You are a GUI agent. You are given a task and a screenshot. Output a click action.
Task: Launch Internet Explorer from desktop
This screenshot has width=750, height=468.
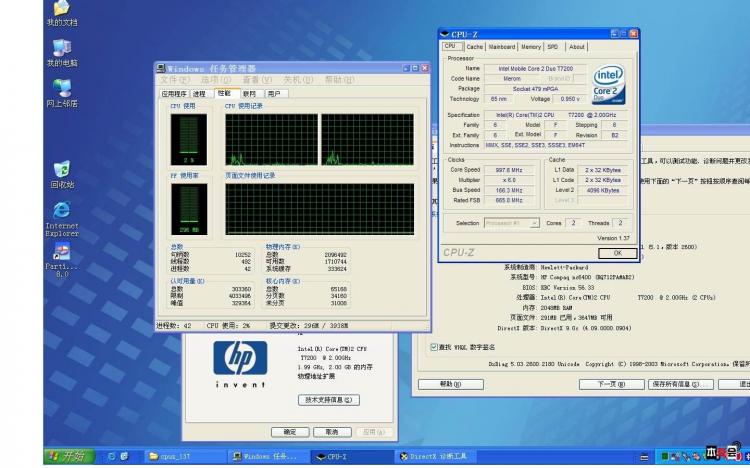61,211
